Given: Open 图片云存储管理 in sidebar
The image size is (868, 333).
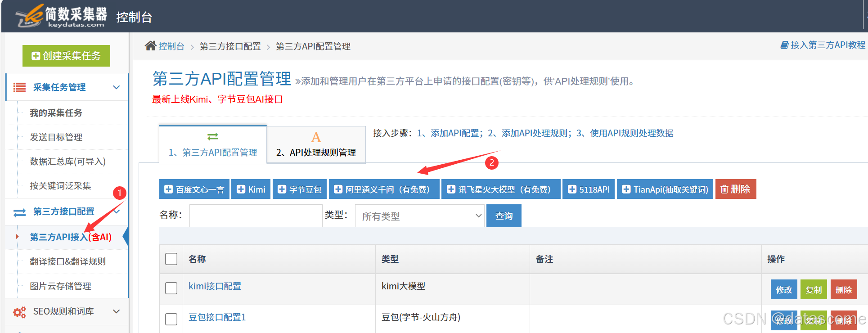Looking at the screenshot, I should coord(60,286).
